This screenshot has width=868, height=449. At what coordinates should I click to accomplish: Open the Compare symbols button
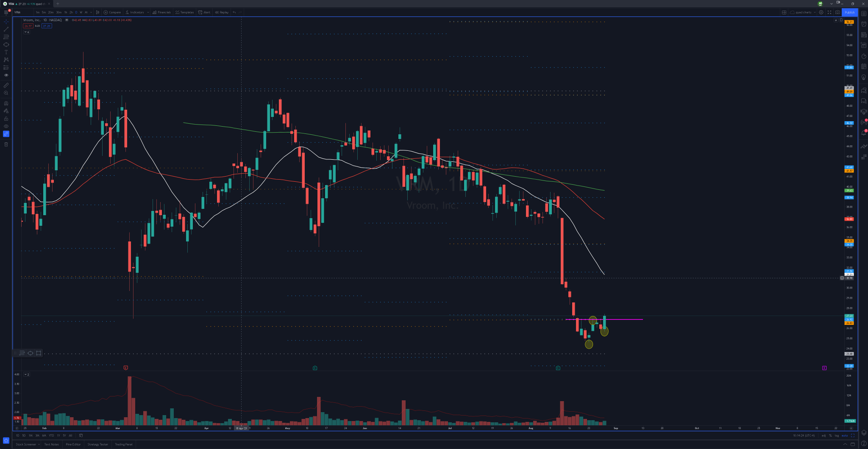click(112, 12)
